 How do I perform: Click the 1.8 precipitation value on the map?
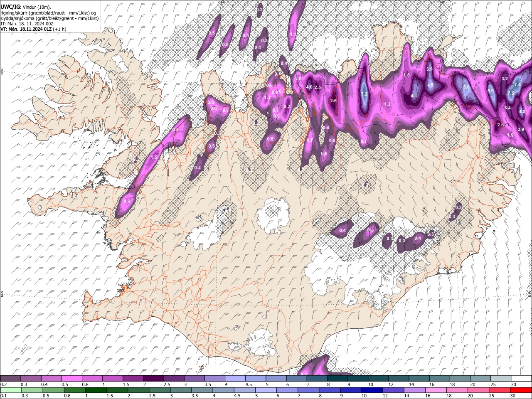(x=407, y=75)
